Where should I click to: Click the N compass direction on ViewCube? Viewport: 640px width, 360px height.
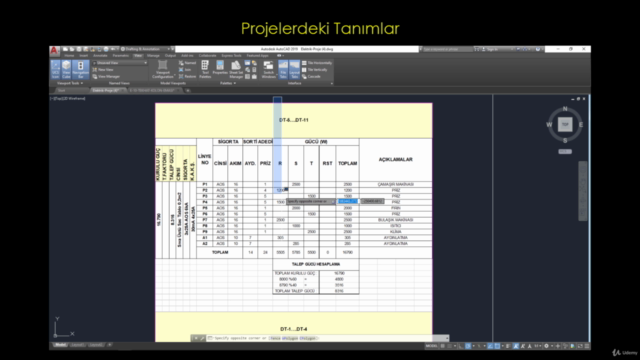click(565, 109)
